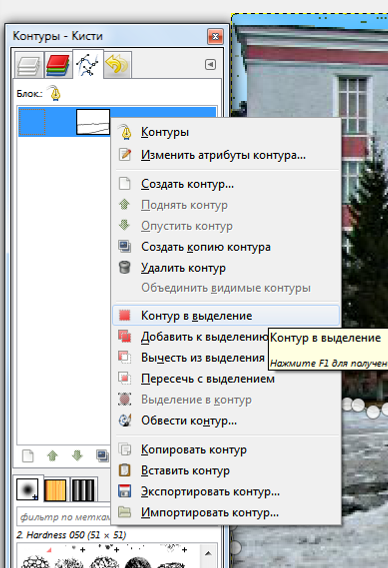Choose Изменить атрибуты контура...
The image size is (388, 568).
226,155
